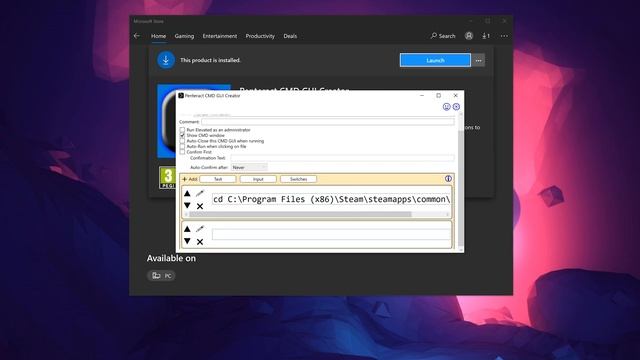Click the Penteract CMD GUI Creator title icon
The height and width of the screenshot is (360, 640).
181,96
